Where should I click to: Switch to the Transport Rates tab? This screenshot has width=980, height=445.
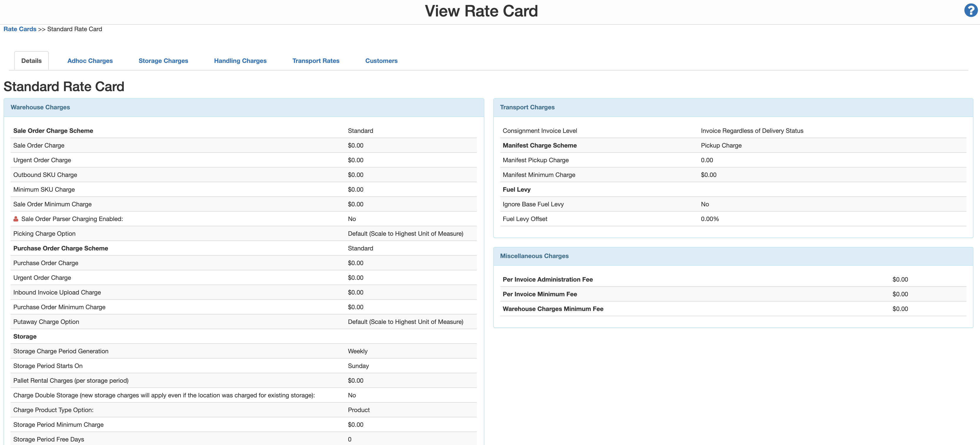[x=316, y=61]
